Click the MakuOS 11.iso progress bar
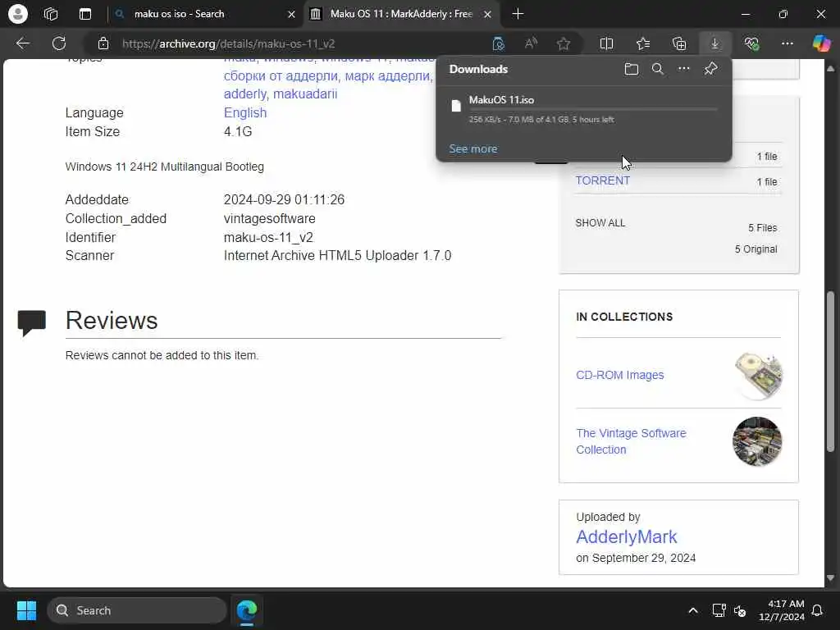The image size is (840, 630). click(x=594, y=109)
